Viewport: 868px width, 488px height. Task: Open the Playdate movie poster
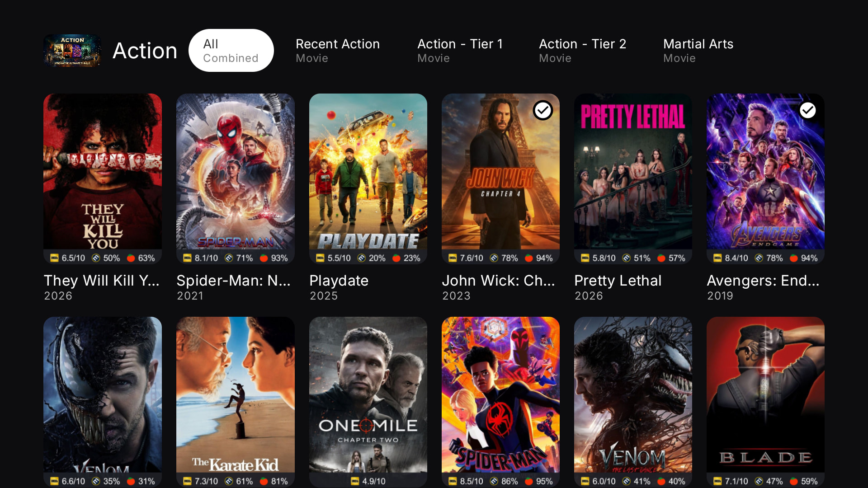click(368, 172)
